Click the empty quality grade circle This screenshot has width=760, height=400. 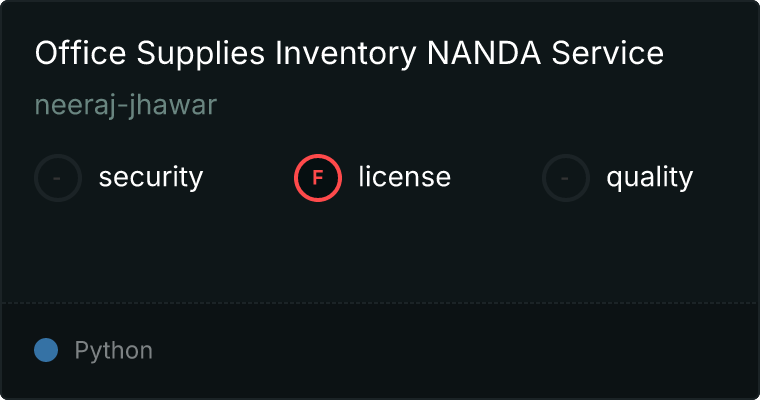566,178
